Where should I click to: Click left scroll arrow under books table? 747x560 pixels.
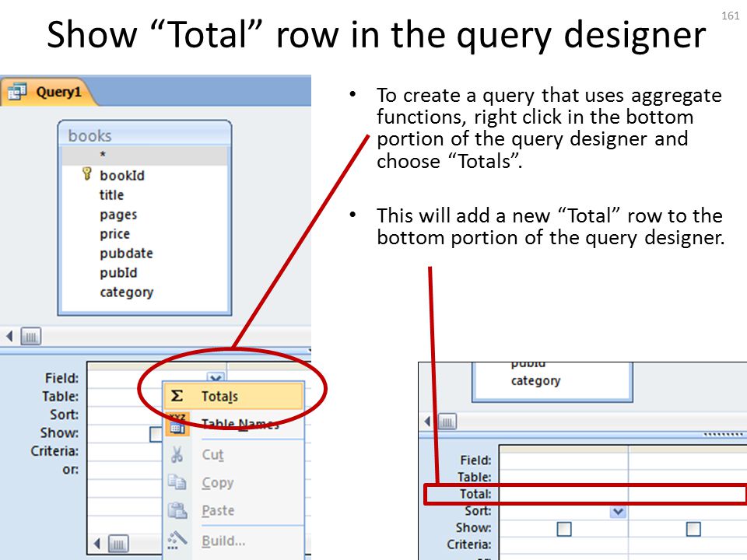click(9, 336)
